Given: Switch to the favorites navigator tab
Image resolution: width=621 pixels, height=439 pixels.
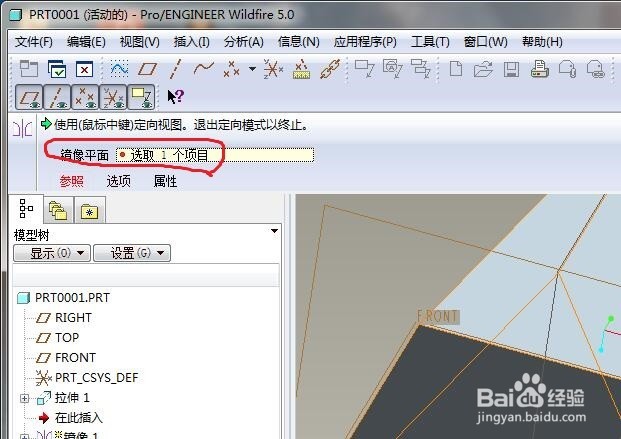Looking at the screenshot, I should (x=90, y=210).
